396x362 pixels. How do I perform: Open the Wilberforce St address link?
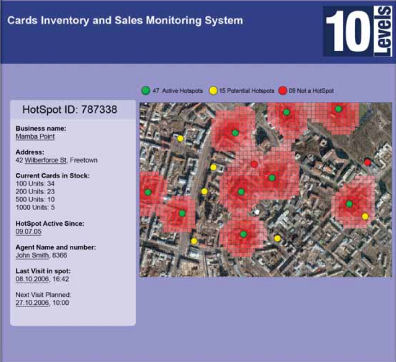46,160
